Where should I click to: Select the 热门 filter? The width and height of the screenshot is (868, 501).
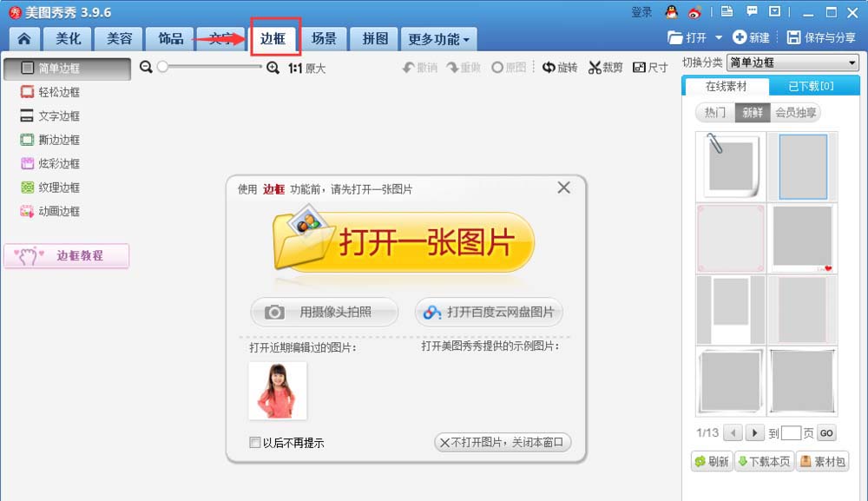(714, 112)
